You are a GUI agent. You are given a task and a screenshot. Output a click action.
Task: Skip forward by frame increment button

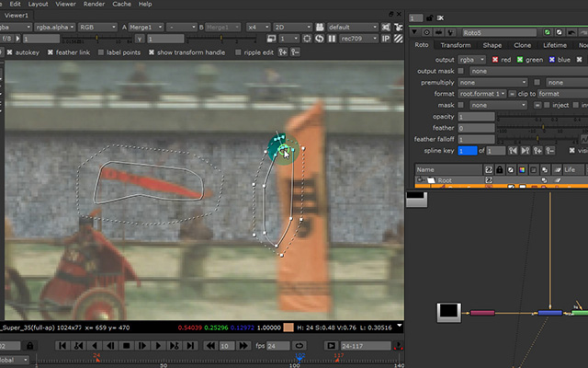pos(243,346)
